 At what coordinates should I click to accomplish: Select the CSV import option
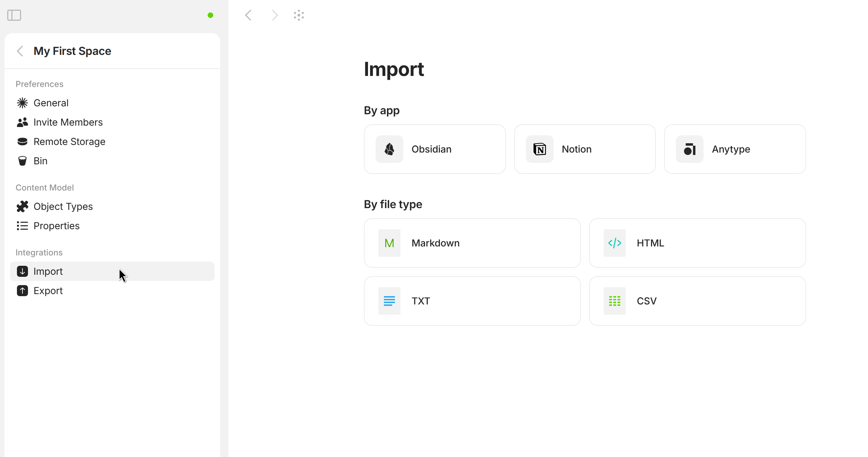pos(697,301)
